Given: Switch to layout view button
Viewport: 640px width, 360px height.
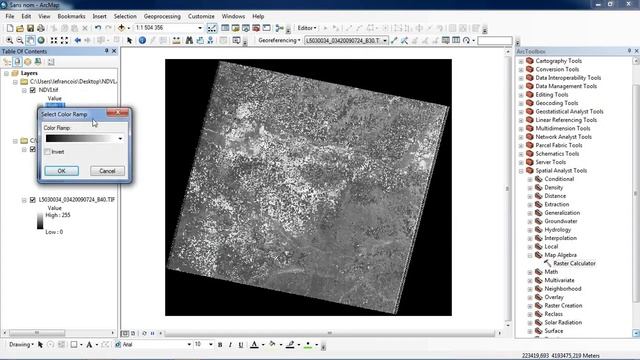Looking at the screenshot, I should pos(133,333).
